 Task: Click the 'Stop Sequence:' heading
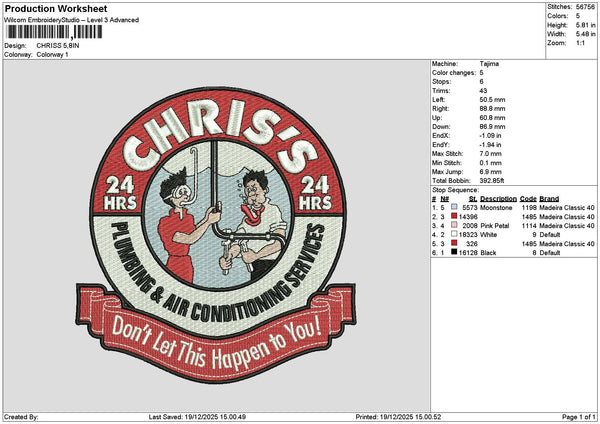[x=455, y=190]
